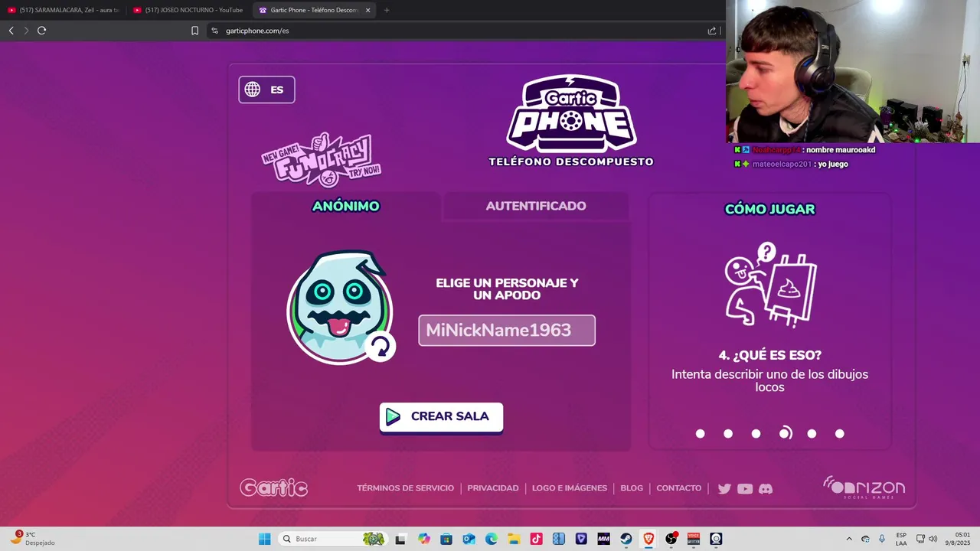Viewport: 980px width, 551px height.
Task: Bookmark this page with the bookmark icon
Action: pyautogui.click(x=194, y=31)
